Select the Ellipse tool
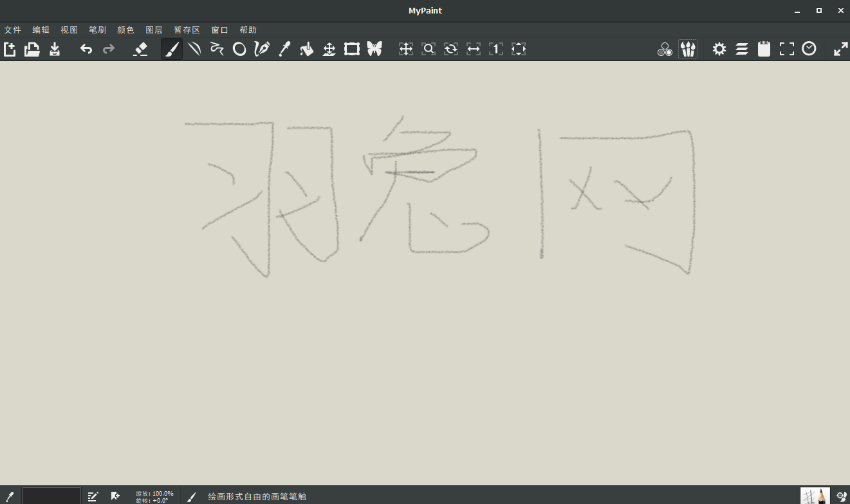Image resolution: width=850 pixels, height=504 pixels. coord(239,49)
